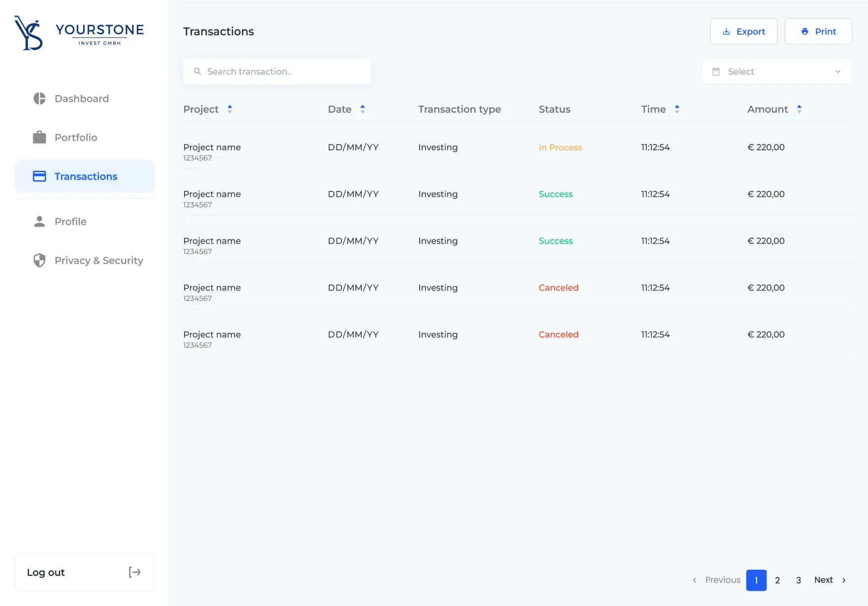The image size is (868, 606).
Task: Navigate to Dashboard from sidebar
Action: pyautogui.click(x=81, y=98)
